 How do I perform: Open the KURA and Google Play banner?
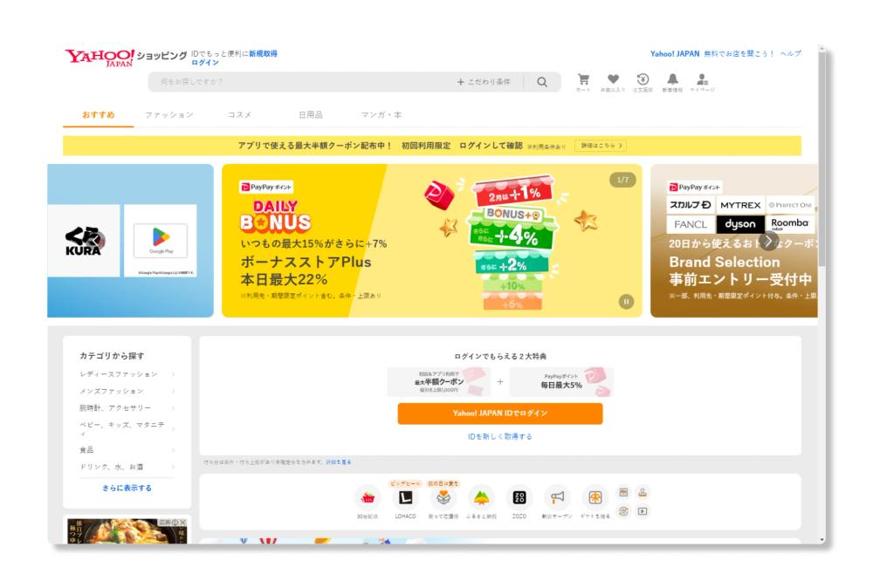[130, 240]
